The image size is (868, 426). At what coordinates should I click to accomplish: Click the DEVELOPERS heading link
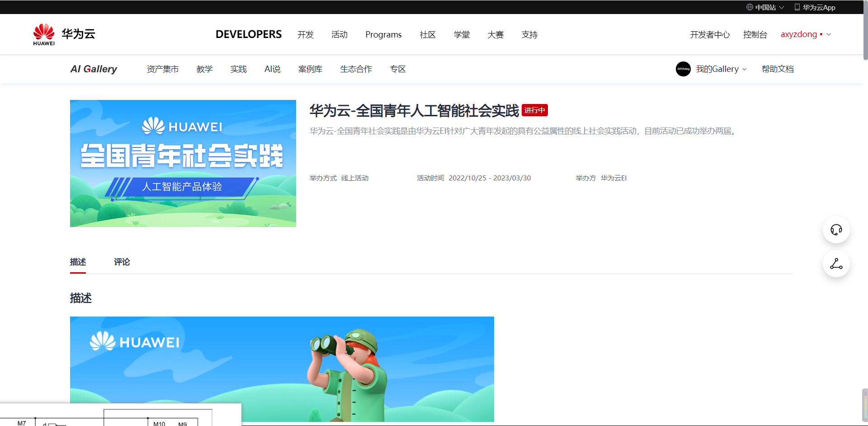click(249, 34)
